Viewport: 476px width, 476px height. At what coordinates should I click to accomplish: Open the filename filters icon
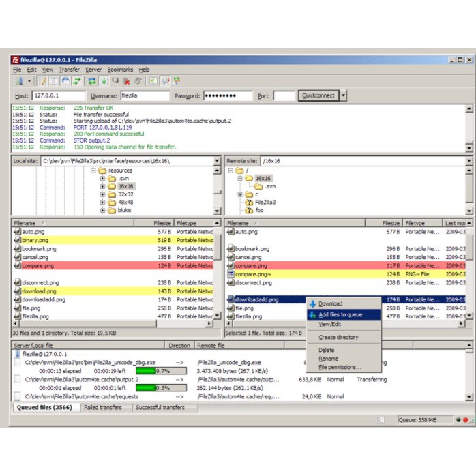pyautogui.click(x=153, y=81)
